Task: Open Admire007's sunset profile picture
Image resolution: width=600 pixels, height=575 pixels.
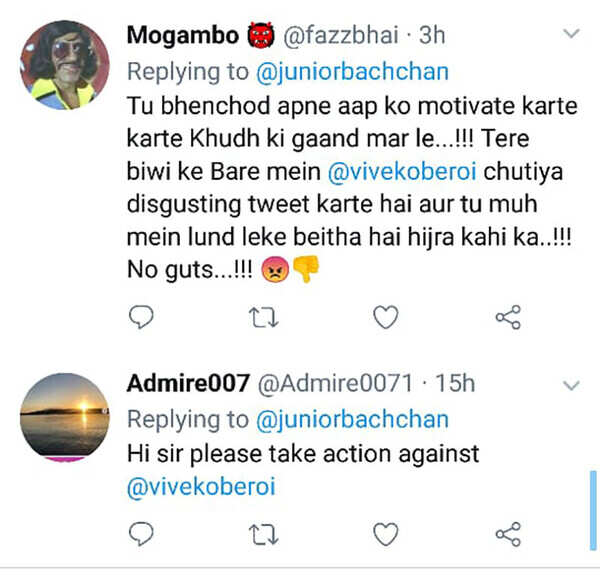Action: tap(65, 416)
